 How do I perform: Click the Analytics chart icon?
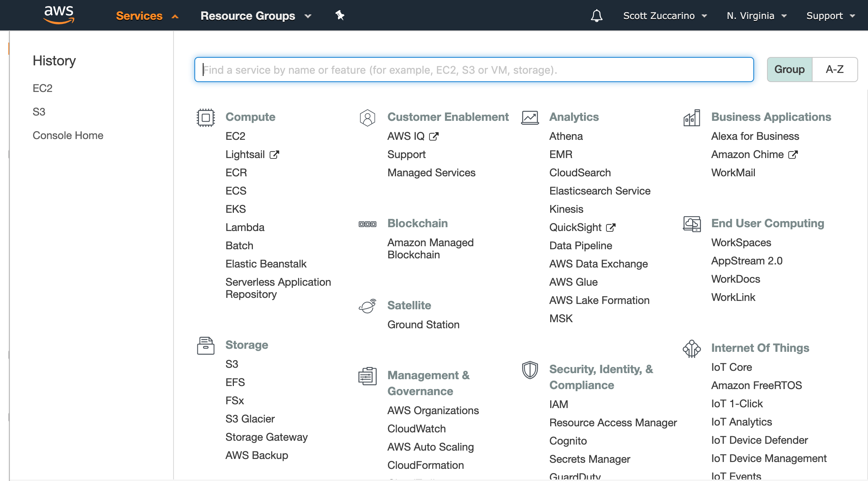529,117
